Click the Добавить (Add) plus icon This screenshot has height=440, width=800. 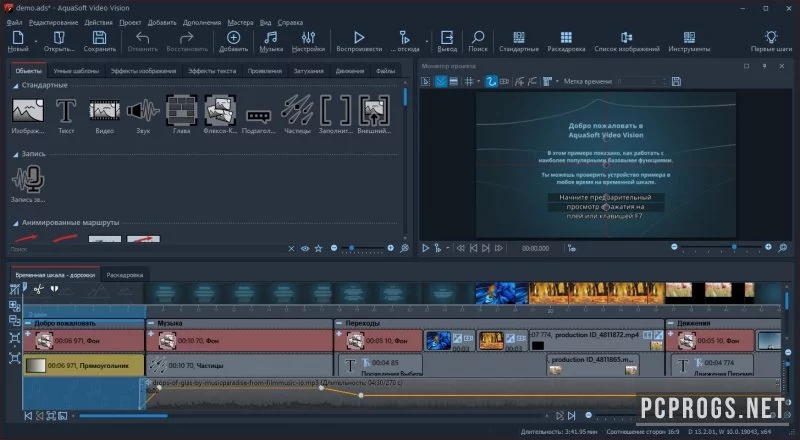[x=233, y=41]
